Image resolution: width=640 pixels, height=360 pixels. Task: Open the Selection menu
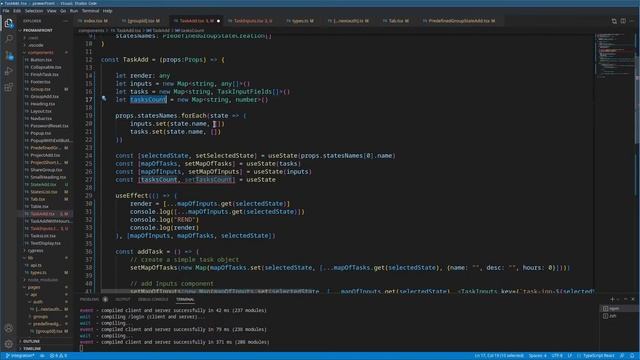pyautogui.click(x=34, y=11)
